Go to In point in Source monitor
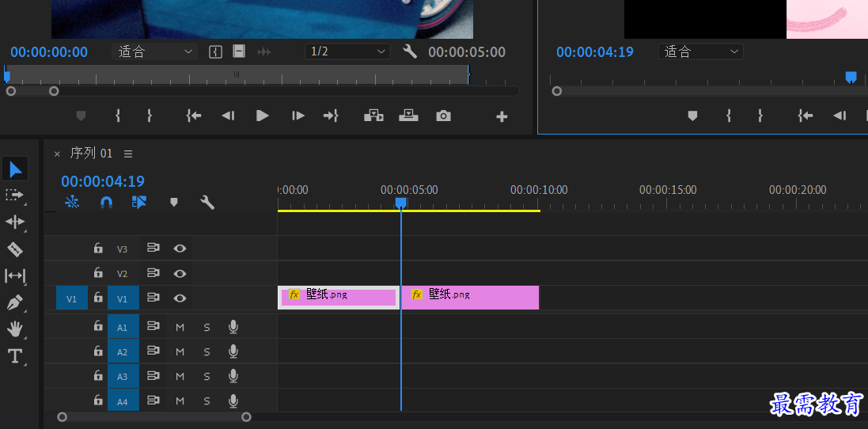The image size is (868, 429). click(194, 116)
